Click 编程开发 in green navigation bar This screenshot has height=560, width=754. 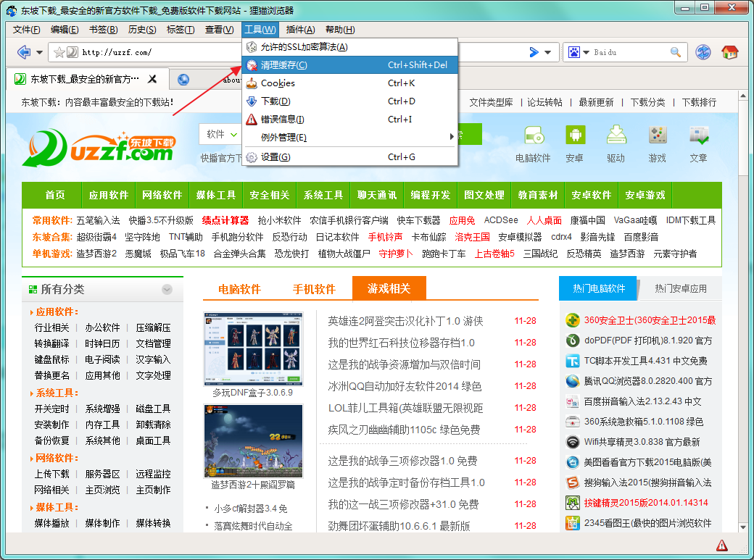(x=431, y=195)
